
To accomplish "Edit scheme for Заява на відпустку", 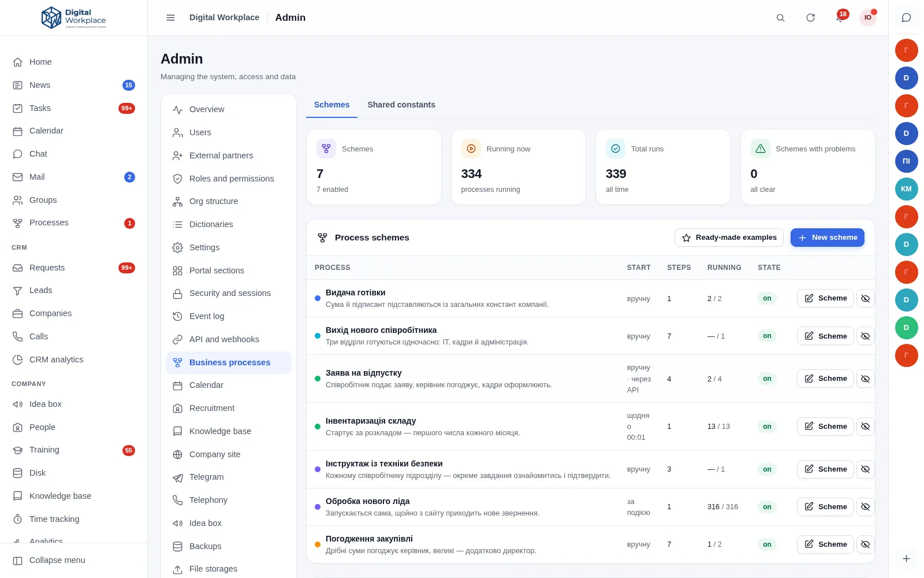I will 825,379.
